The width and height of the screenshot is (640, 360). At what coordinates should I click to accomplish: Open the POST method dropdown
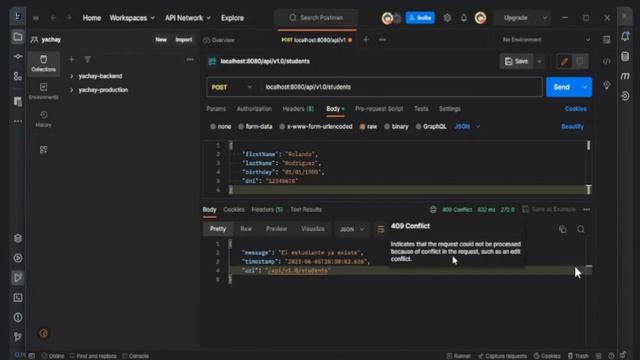tap(231, 87)
